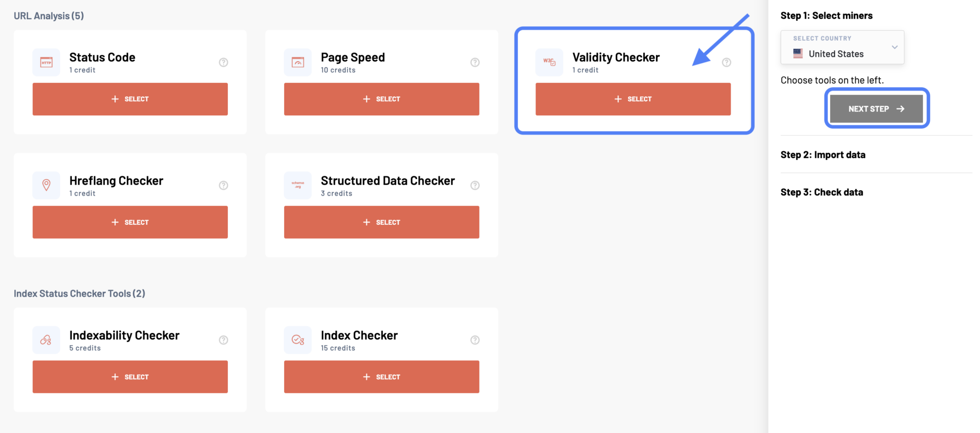980x433 pixels.
Task: Select the Validity Checker tool
Action: pyautogui.click(x=633, y=99)
